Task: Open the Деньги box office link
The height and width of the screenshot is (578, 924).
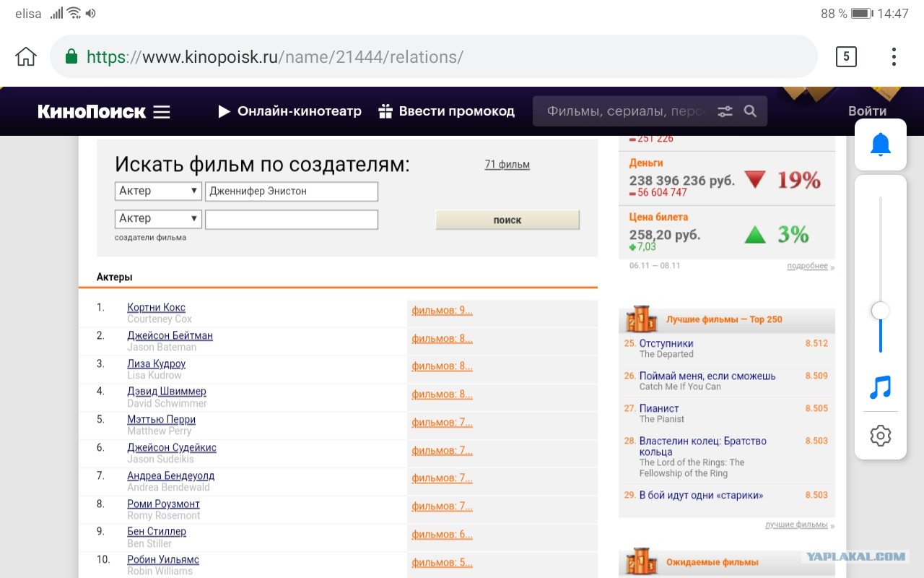Action: point(646,163)
